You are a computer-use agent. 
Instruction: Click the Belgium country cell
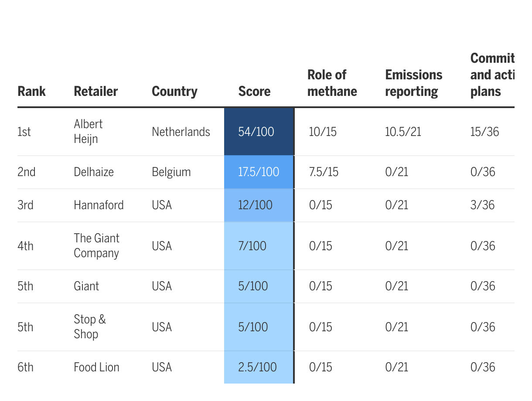(171, 172)
